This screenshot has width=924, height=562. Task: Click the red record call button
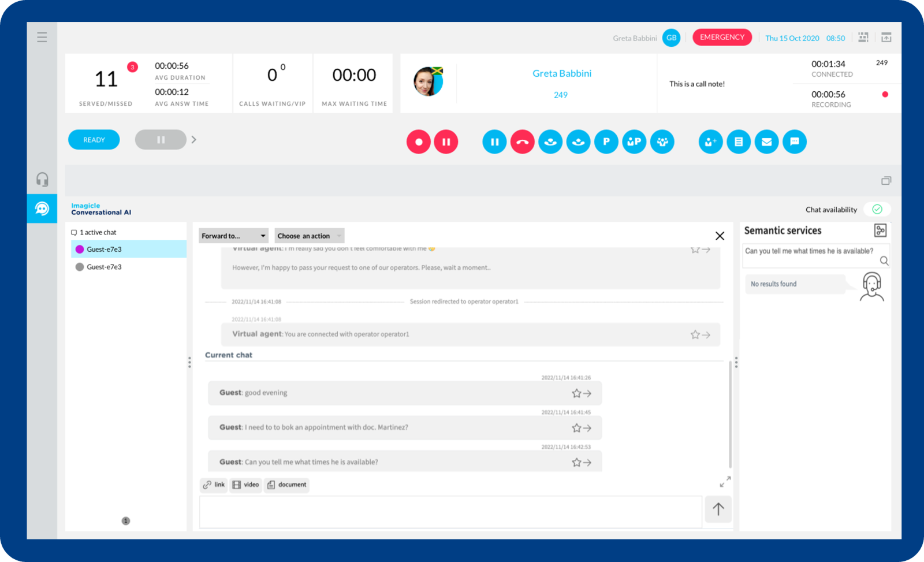point(419,142)
